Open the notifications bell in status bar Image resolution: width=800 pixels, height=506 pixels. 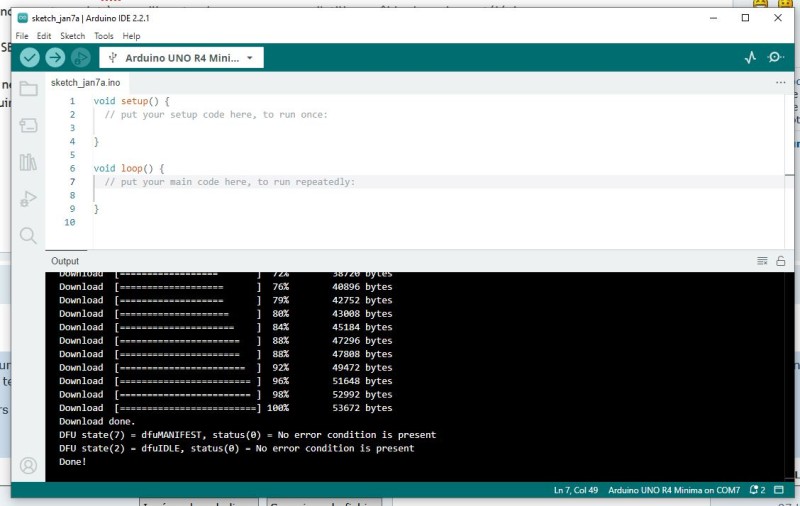coord(757,490)
